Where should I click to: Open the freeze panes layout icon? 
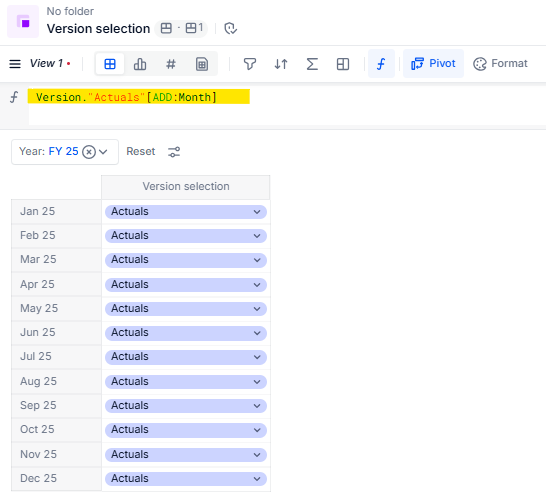coord(343,64)
